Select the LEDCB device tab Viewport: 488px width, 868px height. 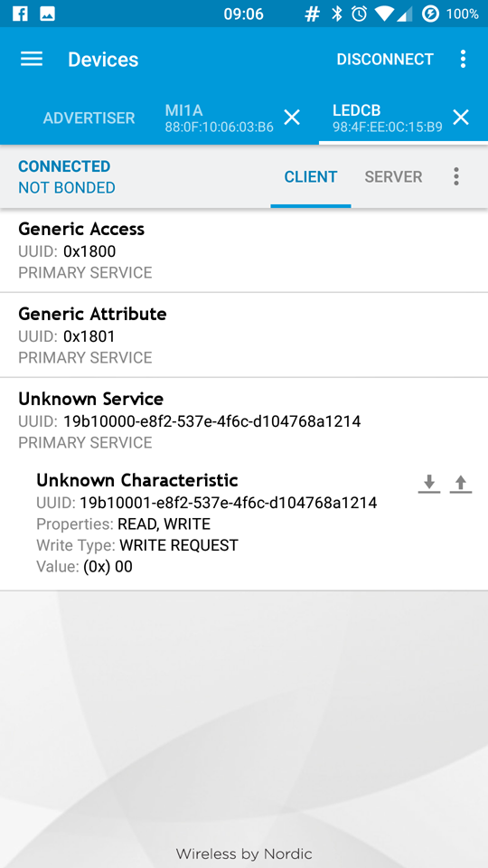[388, 118]
